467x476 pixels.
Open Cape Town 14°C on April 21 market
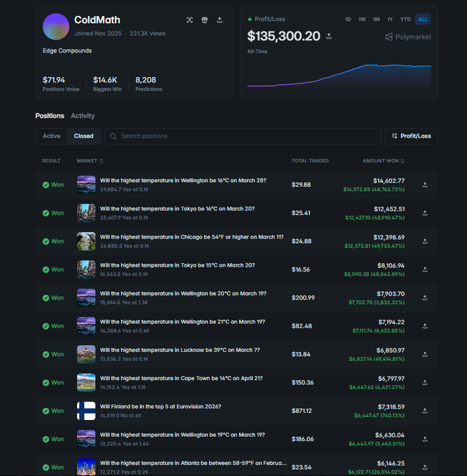tap(181, 378)
